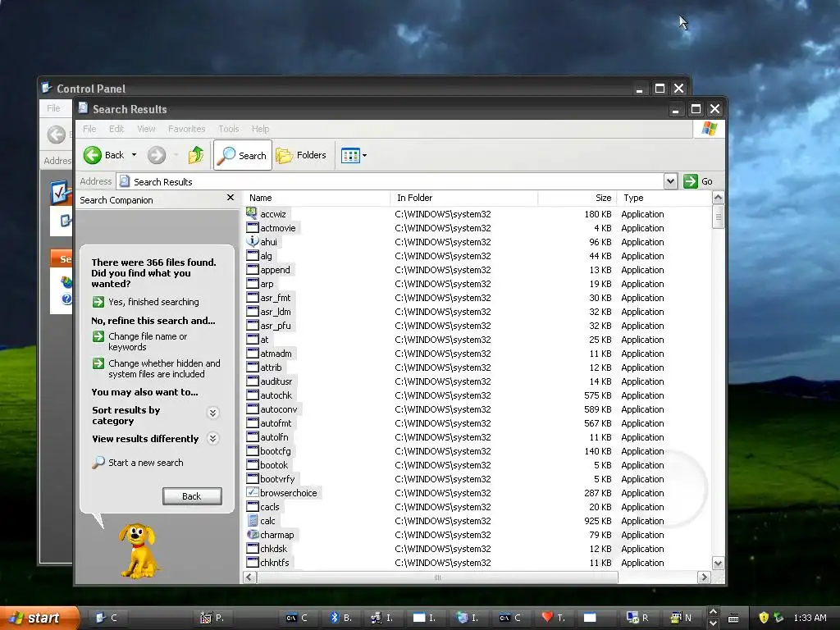The image size is (840, 630).
Task: Switch to the taskbar item labeled P.
Action: tap(212, 618)
